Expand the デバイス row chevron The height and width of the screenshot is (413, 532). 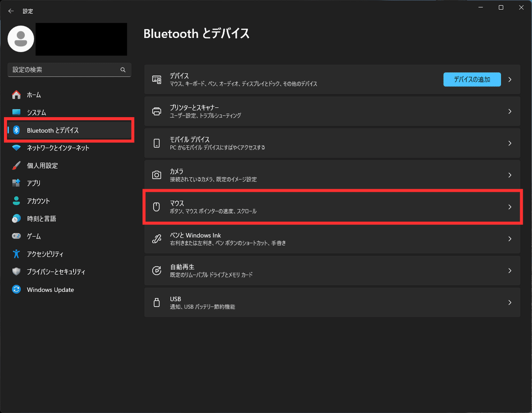pos(510,80)
